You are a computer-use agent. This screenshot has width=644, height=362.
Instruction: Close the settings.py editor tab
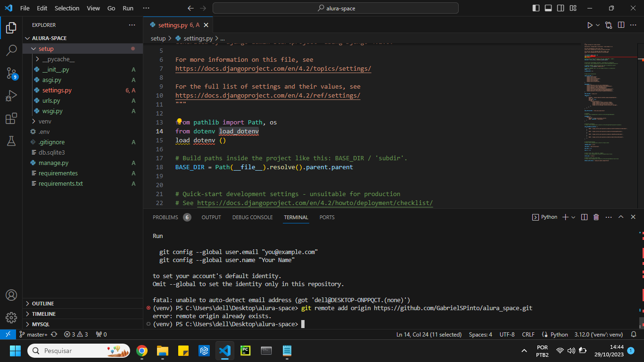coord(206,25)
